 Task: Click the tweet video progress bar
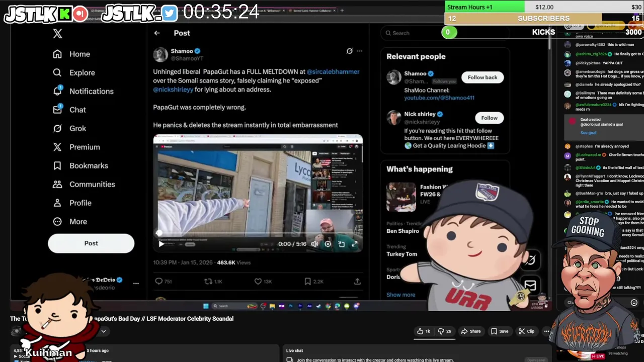pyautogui.click(x=258, y=233)
